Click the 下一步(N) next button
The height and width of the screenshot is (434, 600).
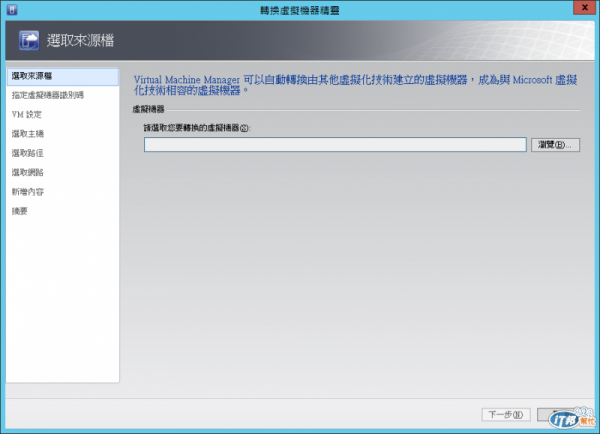506,414
